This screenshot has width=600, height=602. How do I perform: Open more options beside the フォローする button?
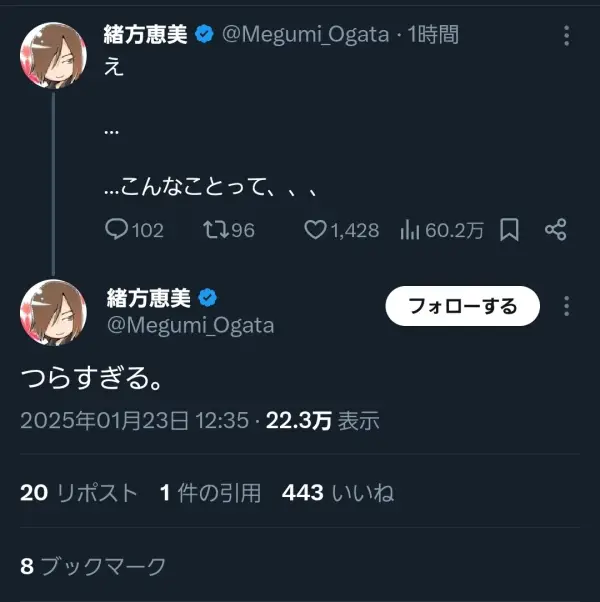pyautogui.click(x=567, y=306)
